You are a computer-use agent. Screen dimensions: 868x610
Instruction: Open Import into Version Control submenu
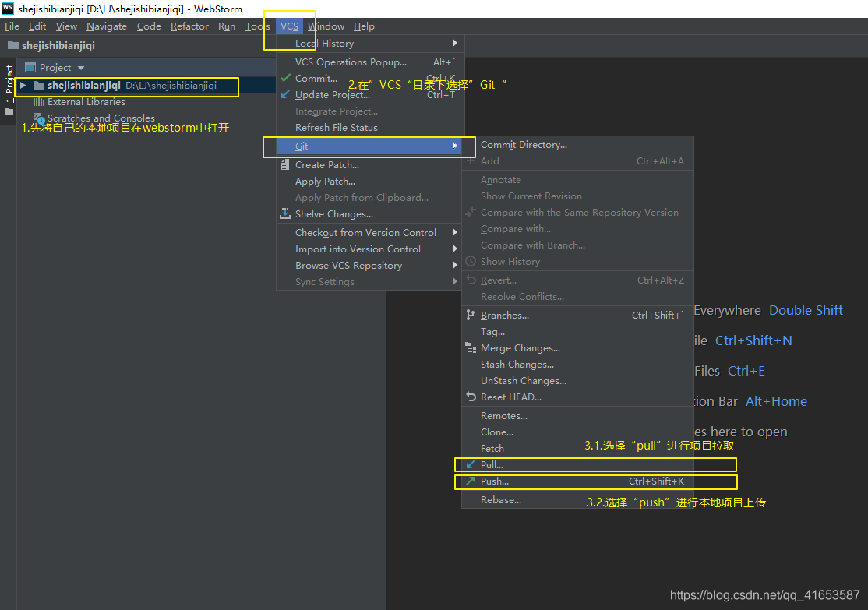click(x=370, y=249)
